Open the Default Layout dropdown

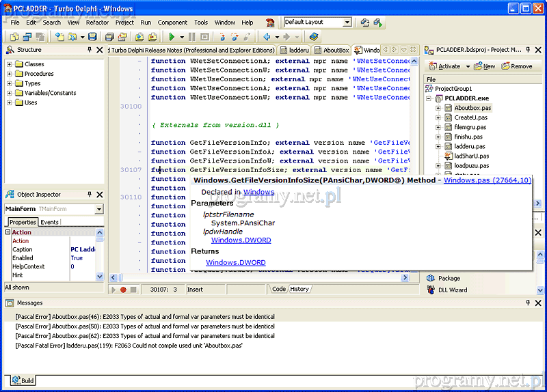point(347,23)
